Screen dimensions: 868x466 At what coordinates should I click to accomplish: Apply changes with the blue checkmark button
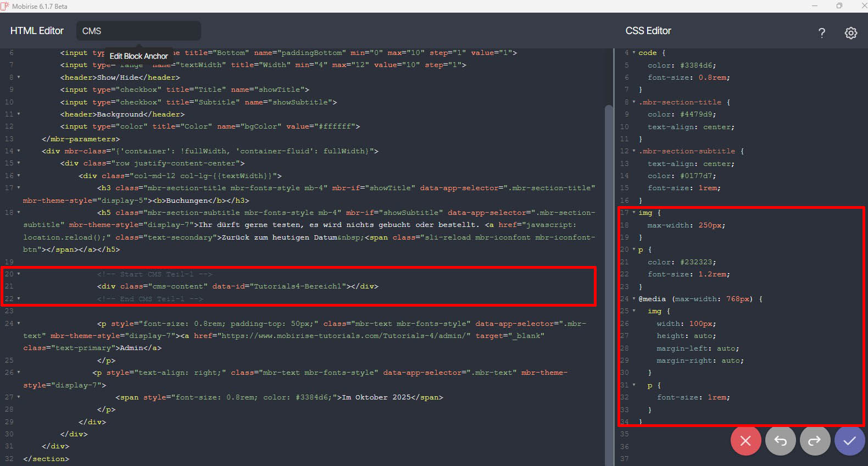click(x=849, y=441)
